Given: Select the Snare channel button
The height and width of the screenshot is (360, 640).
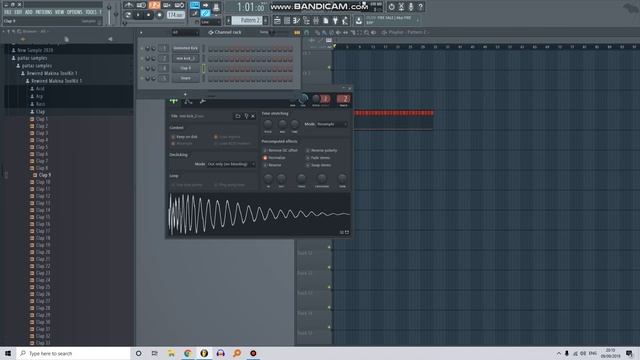Looking at the screenshot, I should [186, 78].
